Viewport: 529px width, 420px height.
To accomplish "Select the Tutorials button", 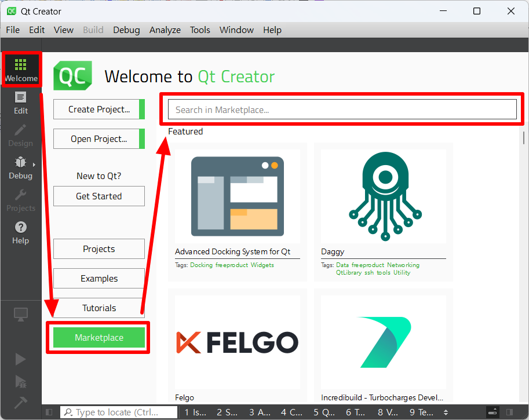I will point(99,308).
